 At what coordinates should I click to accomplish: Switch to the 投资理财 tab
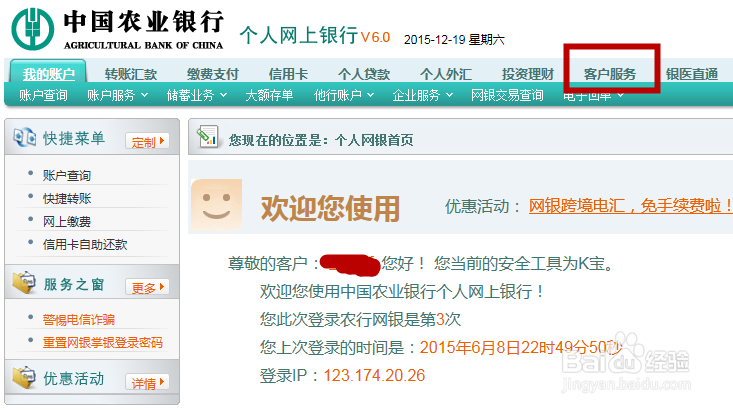coord(528,74)
